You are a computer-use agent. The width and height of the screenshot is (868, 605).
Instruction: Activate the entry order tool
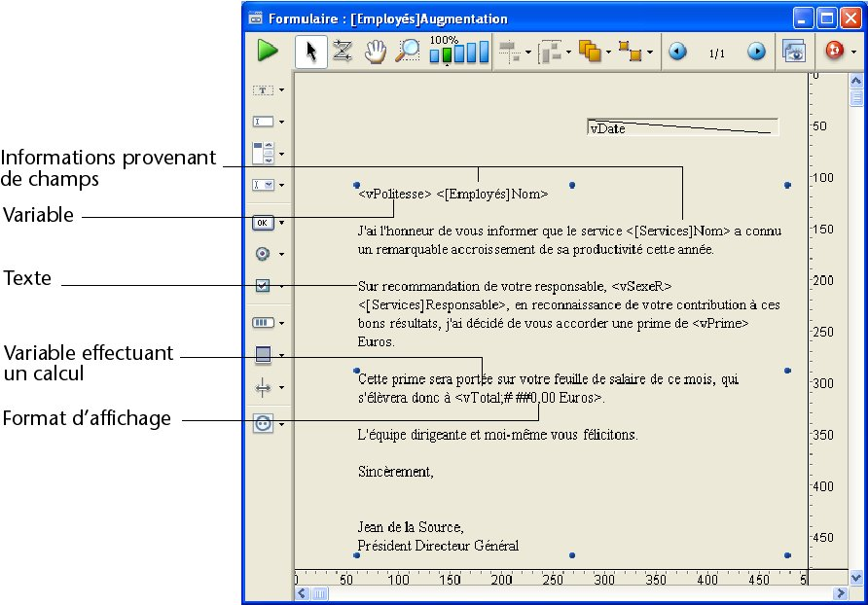(x=343, y=52)
